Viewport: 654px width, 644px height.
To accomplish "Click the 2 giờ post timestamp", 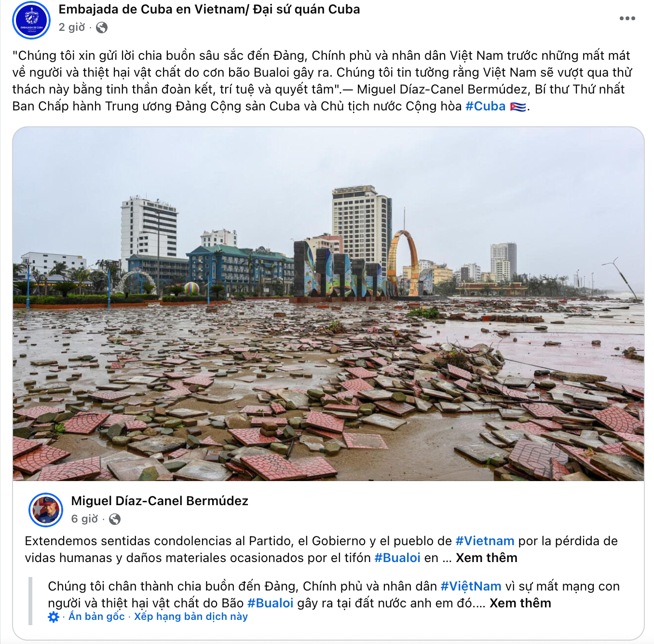I will pos(72,27).
